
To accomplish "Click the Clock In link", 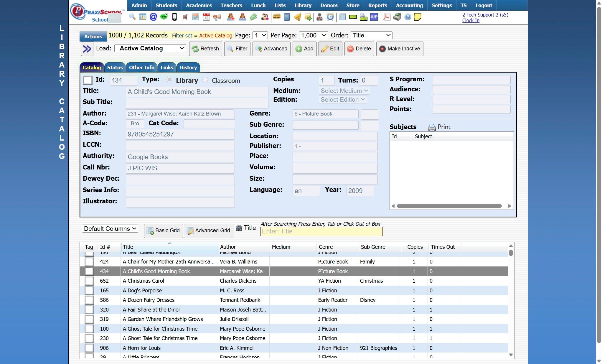I will tap(471, 20).
